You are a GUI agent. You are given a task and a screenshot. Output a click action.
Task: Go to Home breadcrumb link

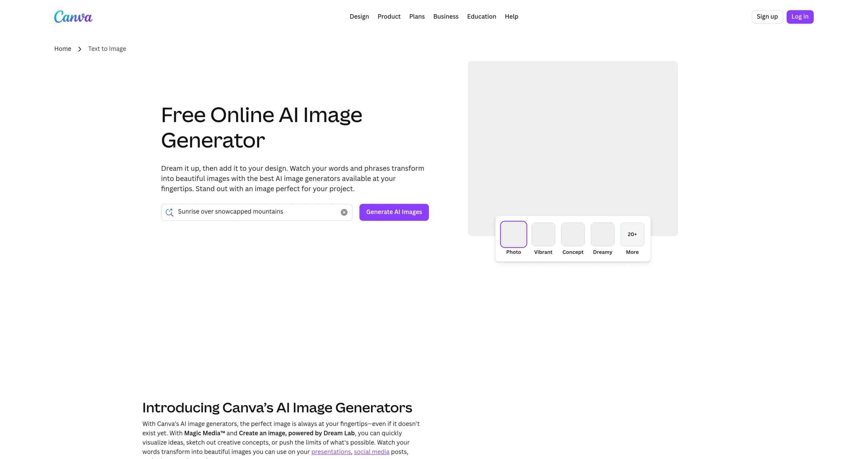tap(63, 49)
